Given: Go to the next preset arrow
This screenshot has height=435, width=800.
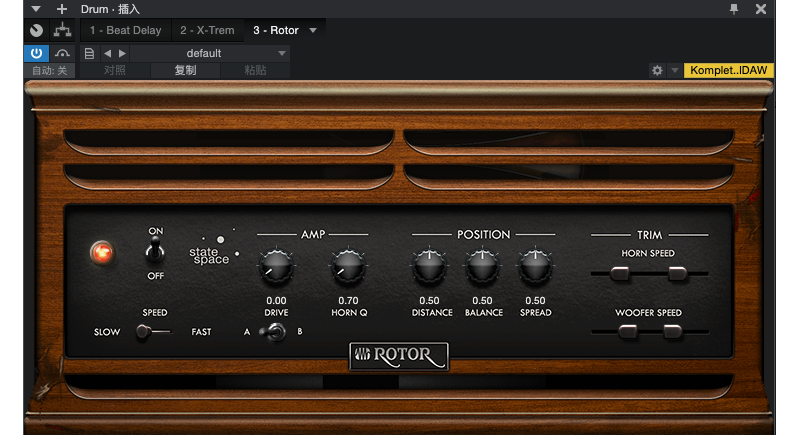Looking at the screenshot, I should (x=122, y=53).
